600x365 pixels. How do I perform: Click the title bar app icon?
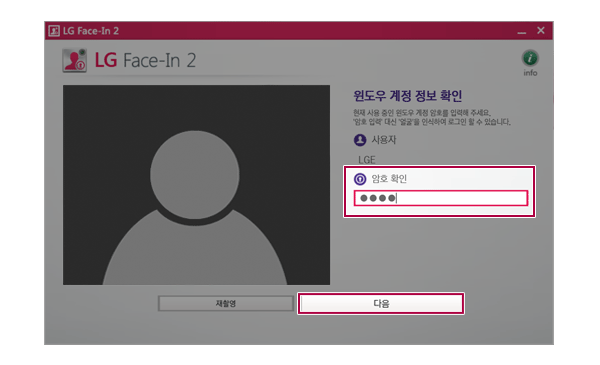pos(54,31)
